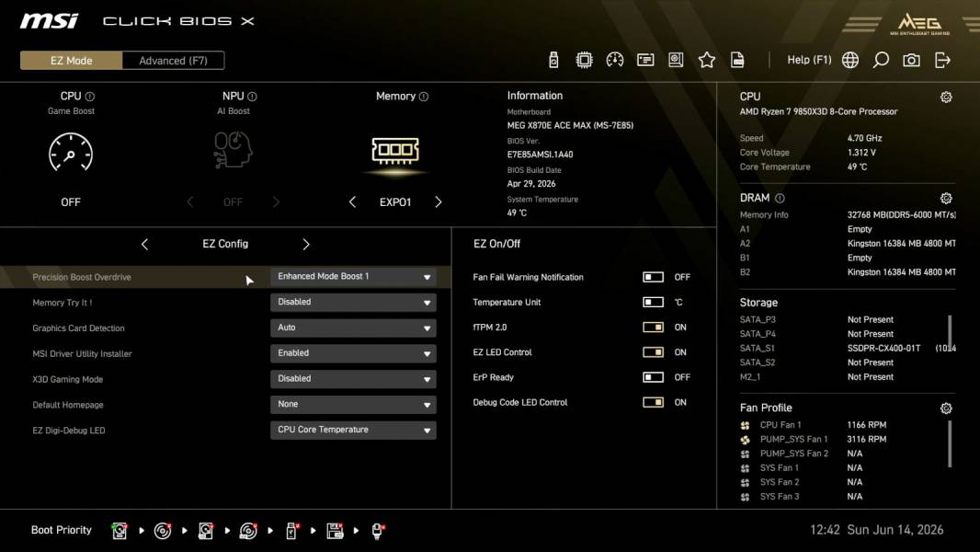Click the Memory module icon
Screen dimensions: 980x552
click(x=395, y=151)
